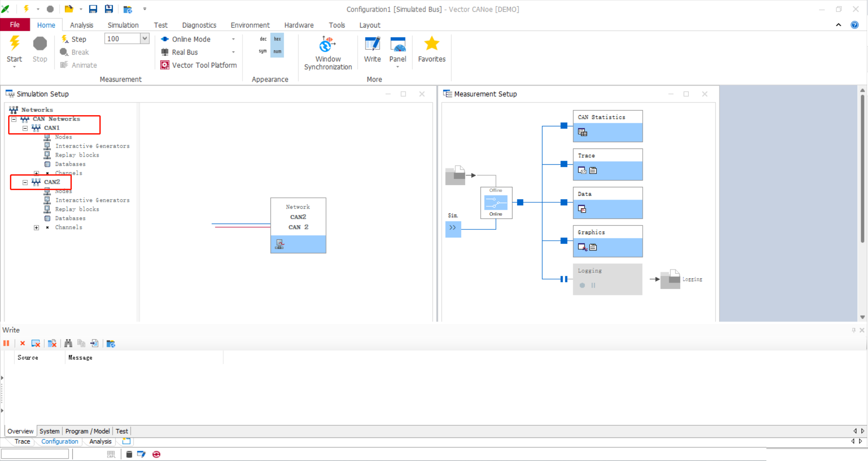Switch to the Trace desktop tab
Image resolution: width=868 pixels, height=461 pixels.
click(23, 442)
